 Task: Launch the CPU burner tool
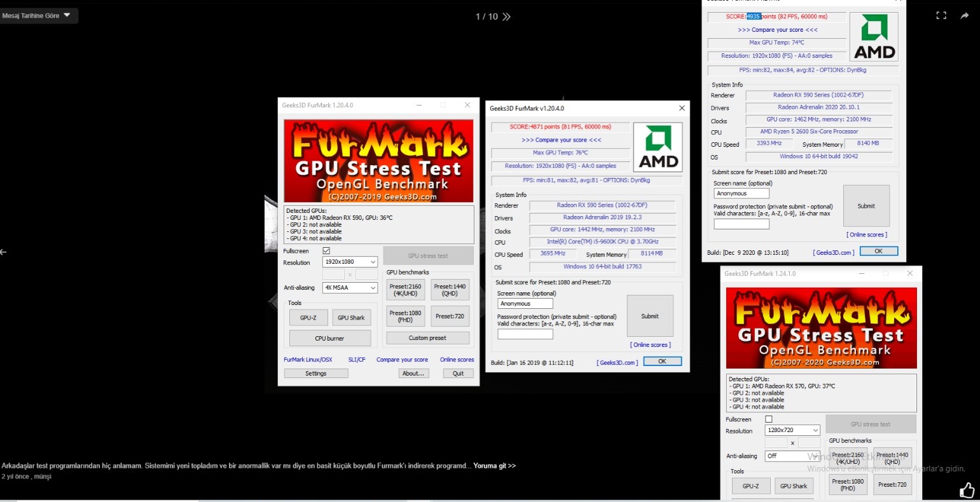(x=329, y=338)
